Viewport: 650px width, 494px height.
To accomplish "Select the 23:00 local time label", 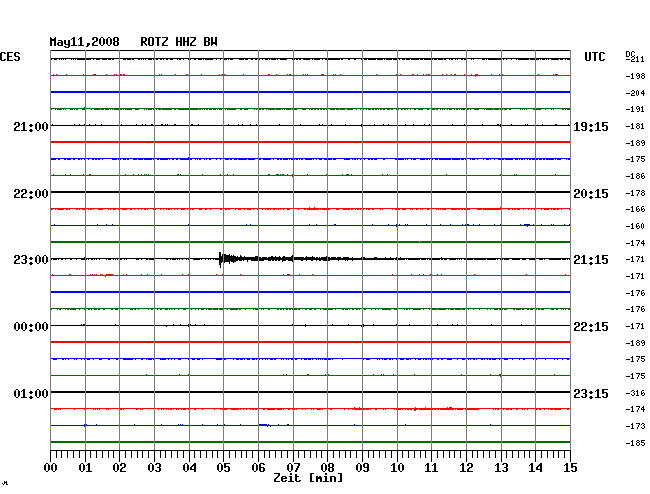I will [x=31, y=260].
